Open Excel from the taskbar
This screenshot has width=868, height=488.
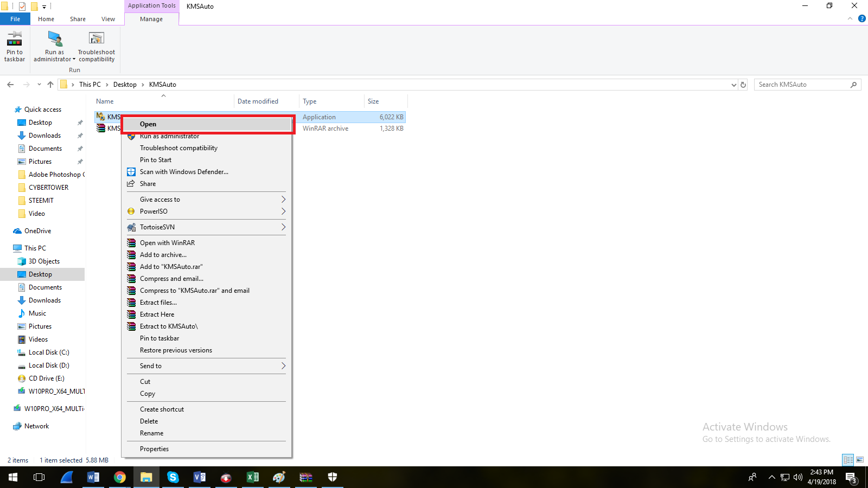coord(253,477)
